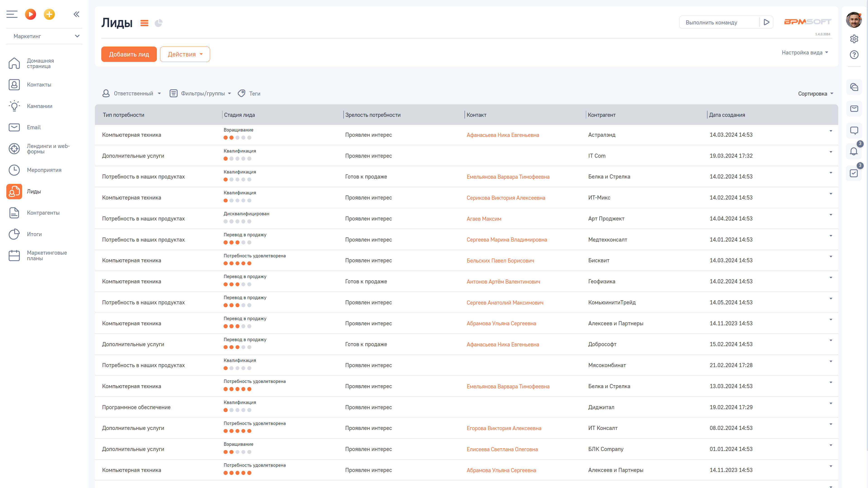Open contact Агаев Максим link

[x=484, y=219]
